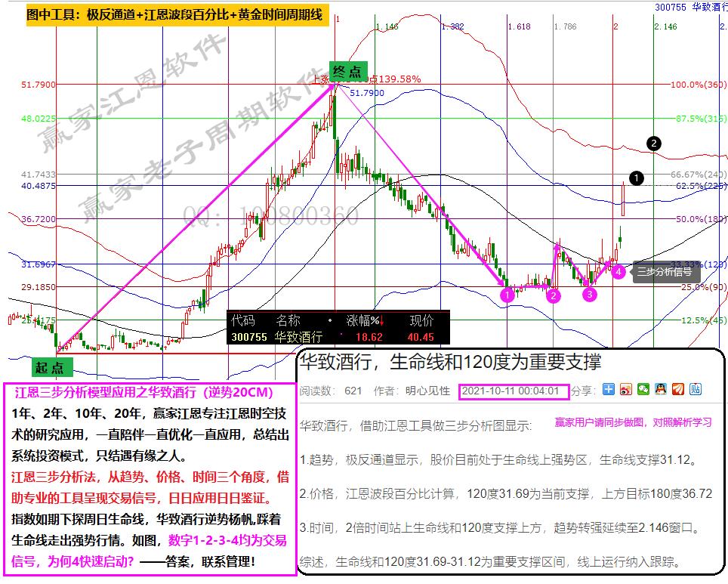Click the 代码 column header
The width and height of the screenshot is (728, 584).
pyautogui.click(x=243, y=320)
